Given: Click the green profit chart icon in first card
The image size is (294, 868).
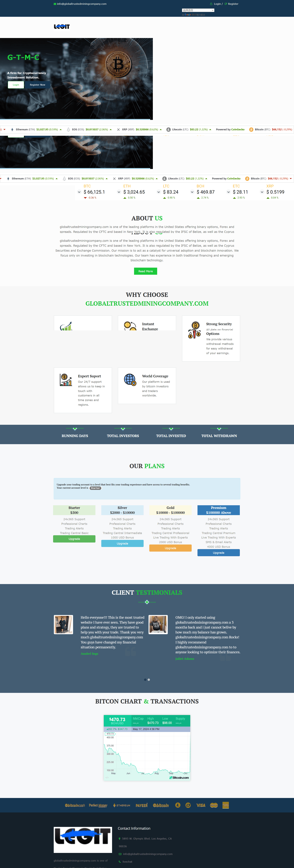Looking at the screenshot, I should click(66, 326).
